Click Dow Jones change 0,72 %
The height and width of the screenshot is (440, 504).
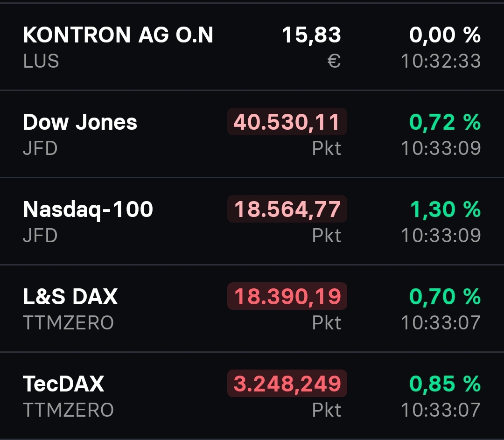click(x=445, y=122)
